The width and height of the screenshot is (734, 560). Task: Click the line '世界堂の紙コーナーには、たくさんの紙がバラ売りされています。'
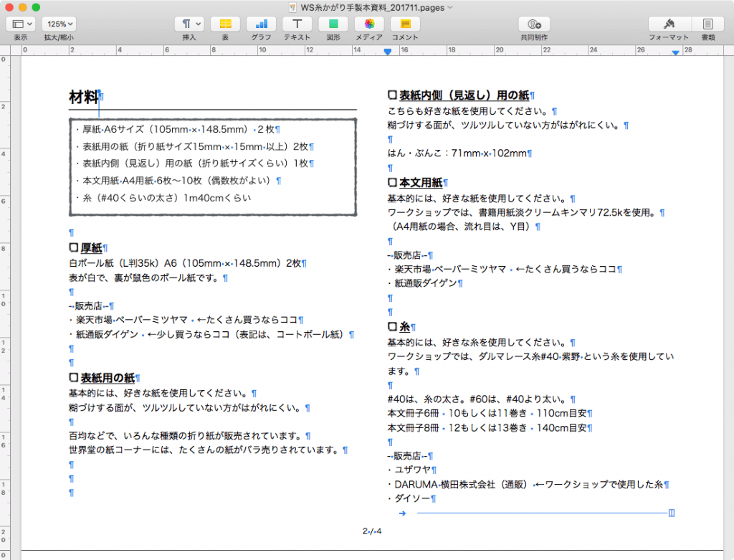(209, 450)
